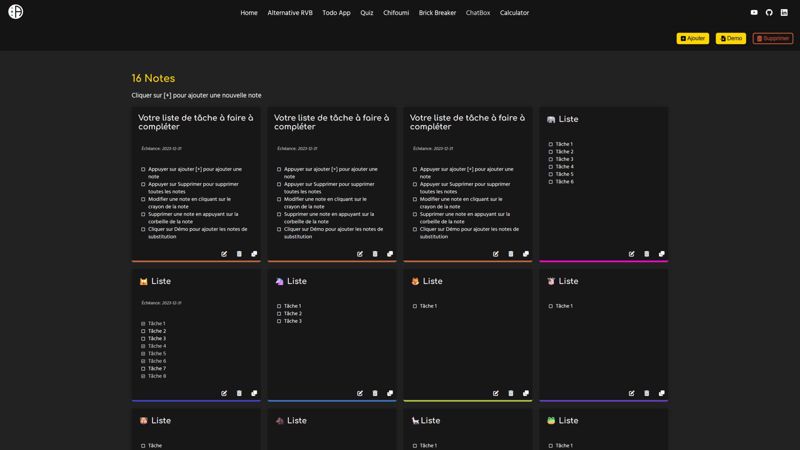Delete the elephant Liste note via trash icon
Screen dimensions: 800x450
[647, 254]
